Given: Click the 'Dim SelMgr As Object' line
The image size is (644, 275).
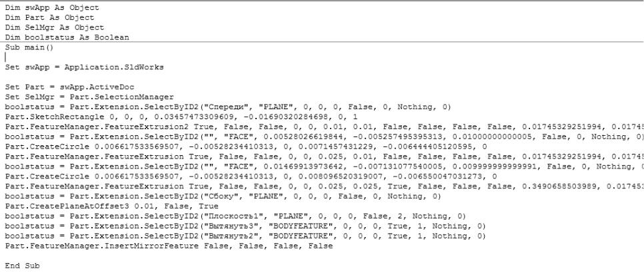Looking at the screenshot, I should pyautogui.click(x=55, y=27).
